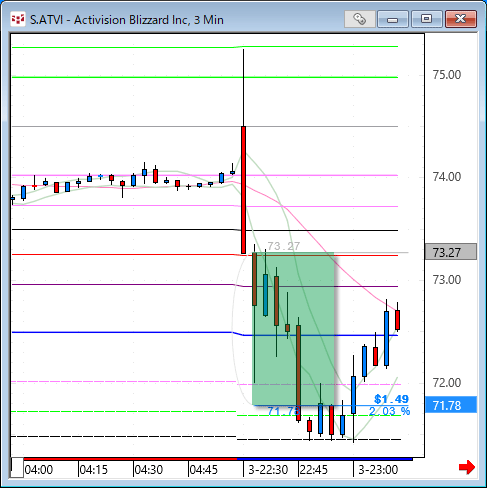Click the 73.27 label above the rectangle
Viewport: 487px width, 488px height.
284,246
